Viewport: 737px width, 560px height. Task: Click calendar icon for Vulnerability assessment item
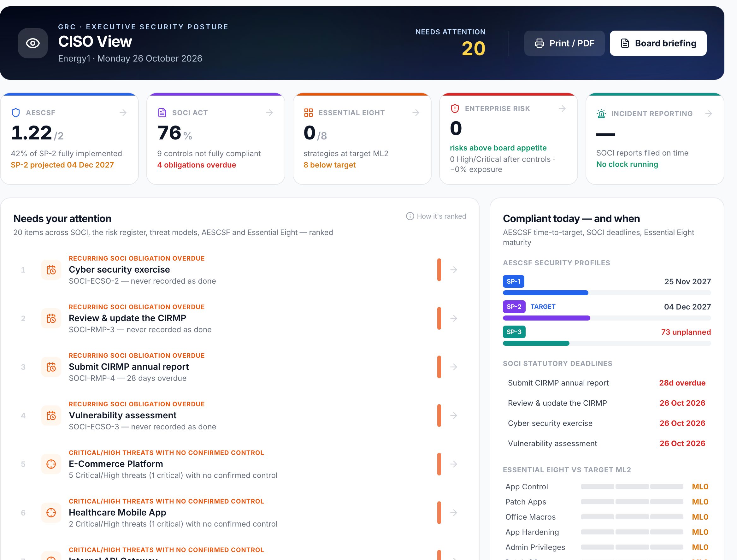pos(51,416)
